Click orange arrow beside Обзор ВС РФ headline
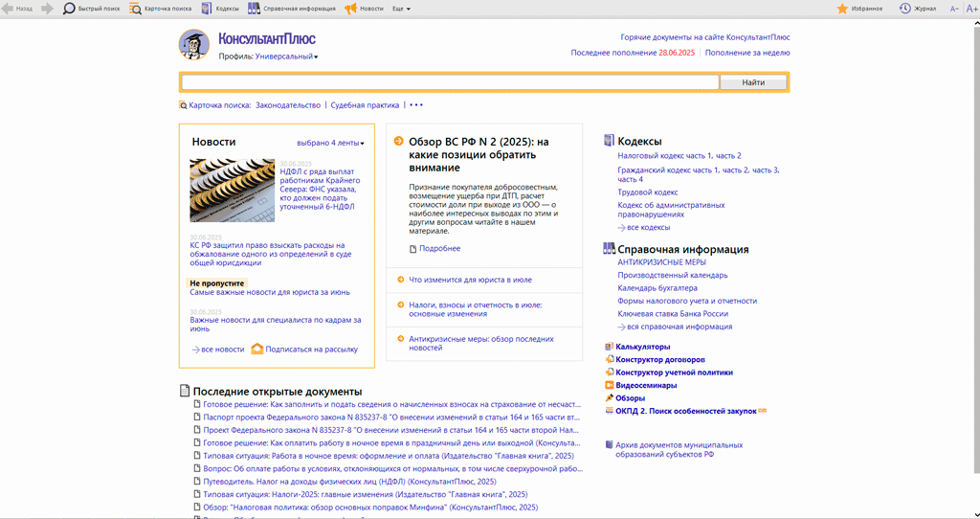The image size is (980, 519). [x=399, y=142]
